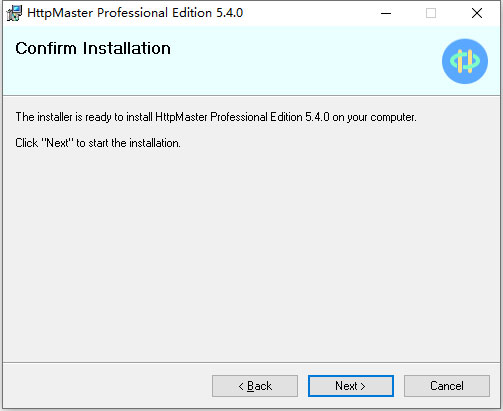Click the 5.4.0 version in title bar
This screenshot has width=503, height=411.
pyautogui.click(x=230, y=13)
